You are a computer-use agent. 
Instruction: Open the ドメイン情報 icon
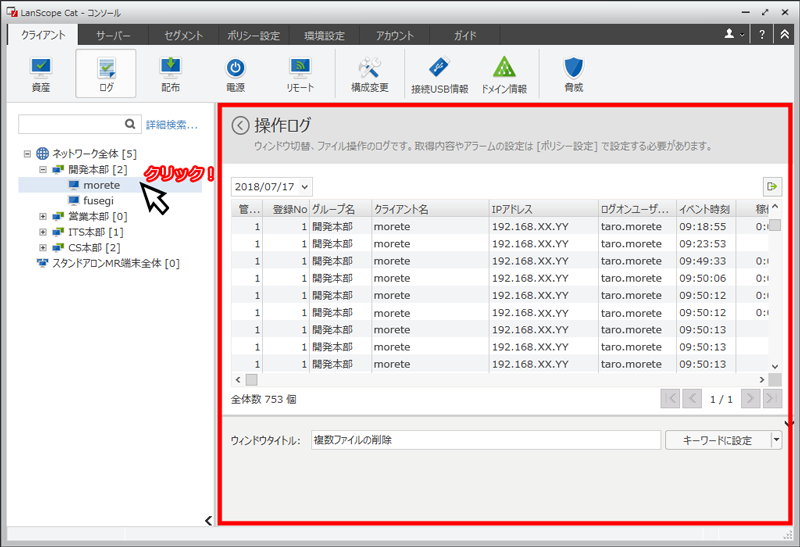(x=504, y=74)
